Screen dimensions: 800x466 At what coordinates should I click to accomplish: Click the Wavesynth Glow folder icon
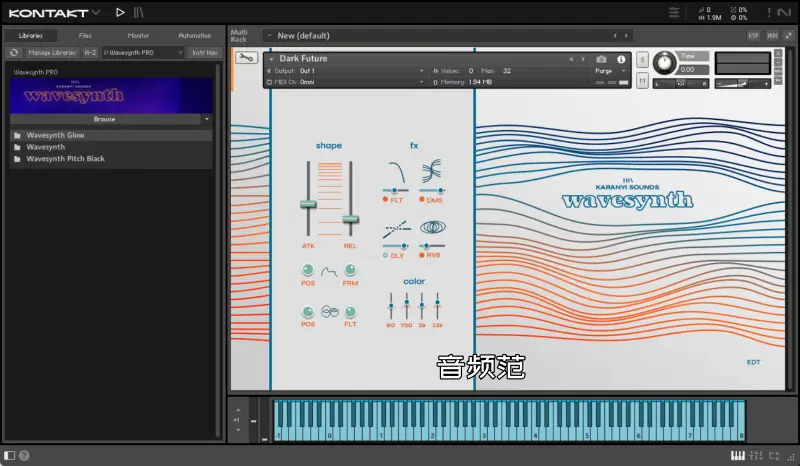[17, 135]
